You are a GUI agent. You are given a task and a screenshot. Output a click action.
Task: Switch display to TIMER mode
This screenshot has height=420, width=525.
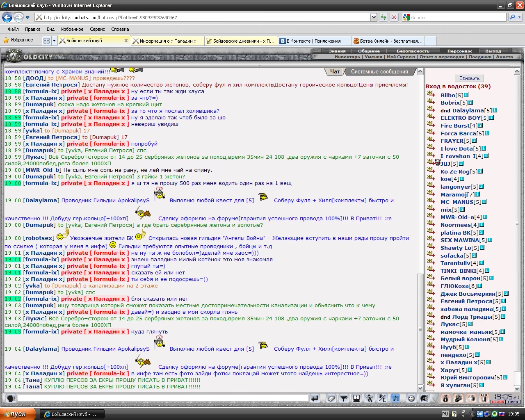513,402
